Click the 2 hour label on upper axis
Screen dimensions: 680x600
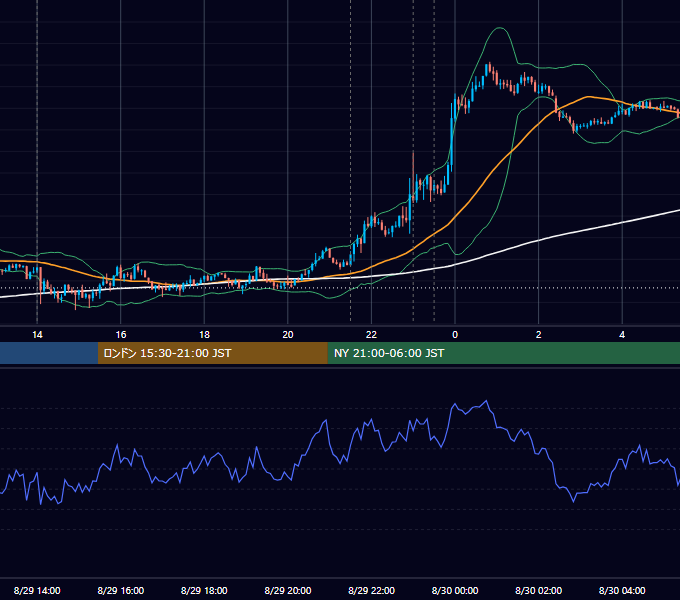coord(539,335)
